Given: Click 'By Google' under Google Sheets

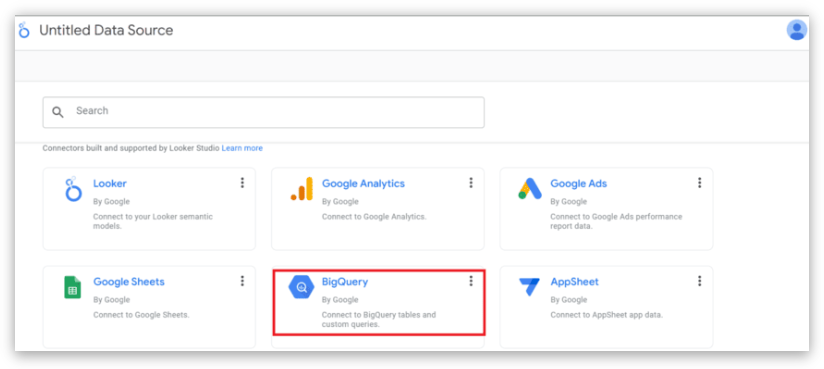Looking at the screenshot, I should pyautogui.click(x=111, y=300).
